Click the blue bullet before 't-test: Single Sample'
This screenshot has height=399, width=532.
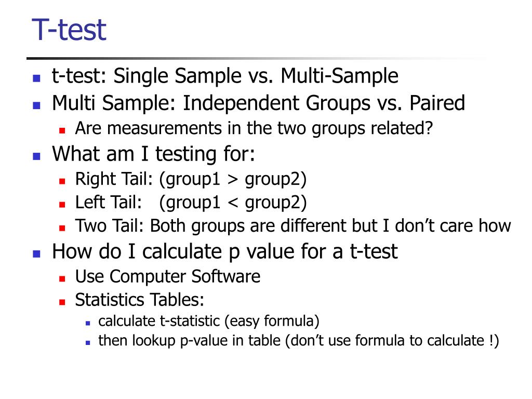click(x=37, y=78)
